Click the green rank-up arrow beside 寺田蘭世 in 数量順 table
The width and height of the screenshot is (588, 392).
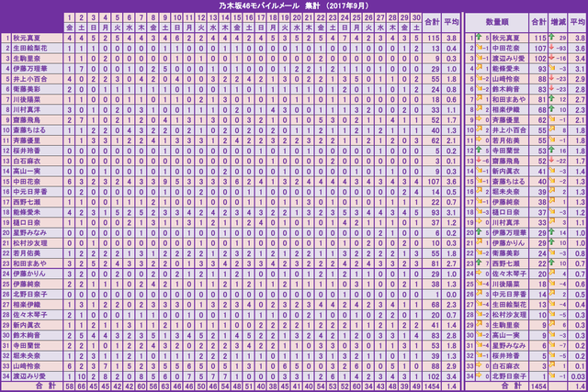[x=479, y=150]
